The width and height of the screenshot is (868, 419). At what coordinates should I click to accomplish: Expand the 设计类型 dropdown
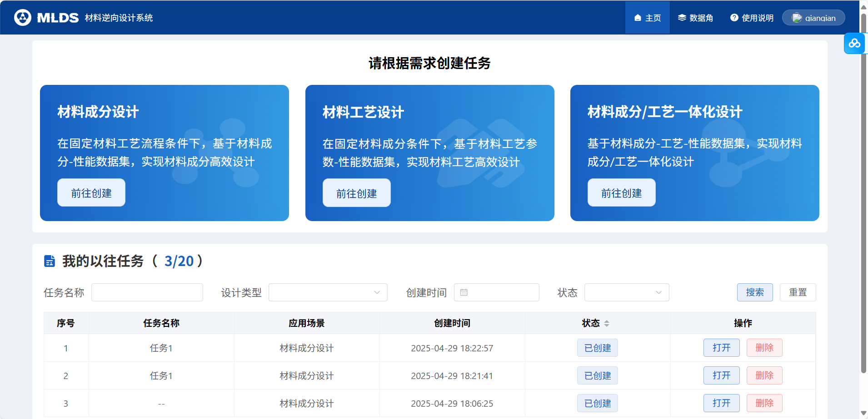(328, 293)
